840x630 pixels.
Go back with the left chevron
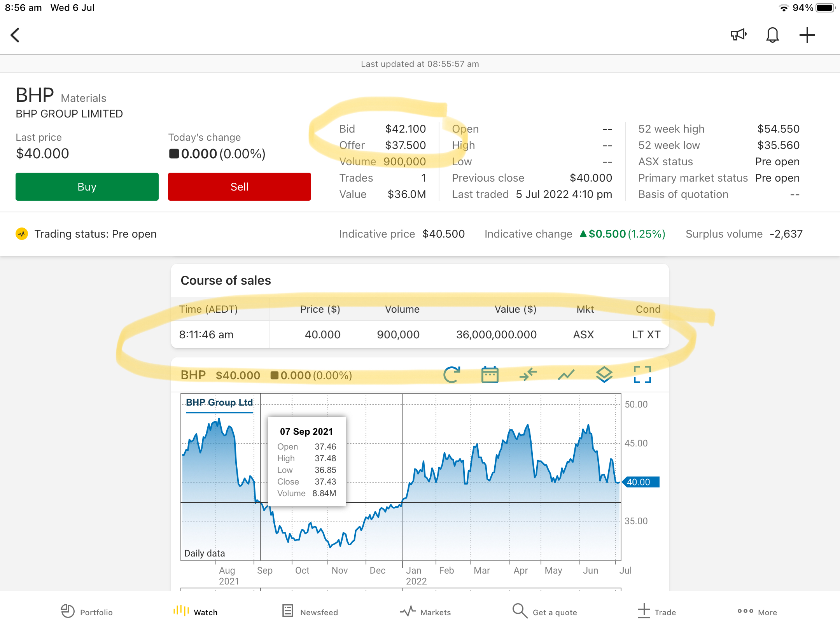point(15,35)
